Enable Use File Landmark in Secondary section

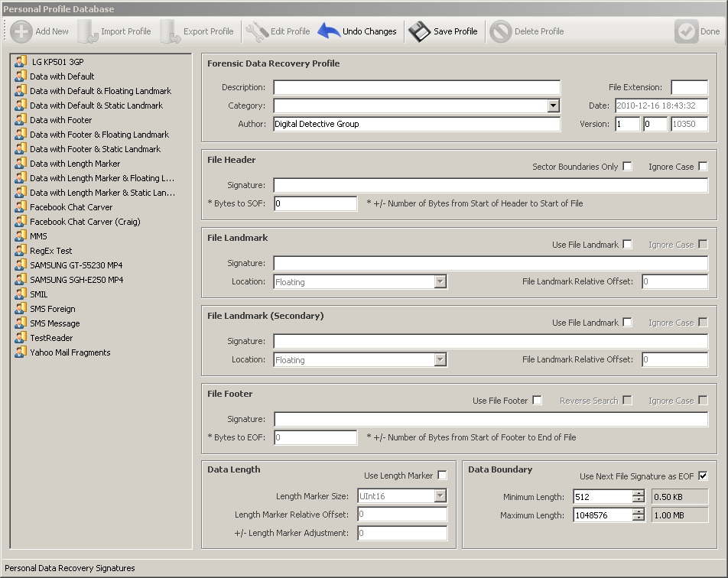(627, 322)
